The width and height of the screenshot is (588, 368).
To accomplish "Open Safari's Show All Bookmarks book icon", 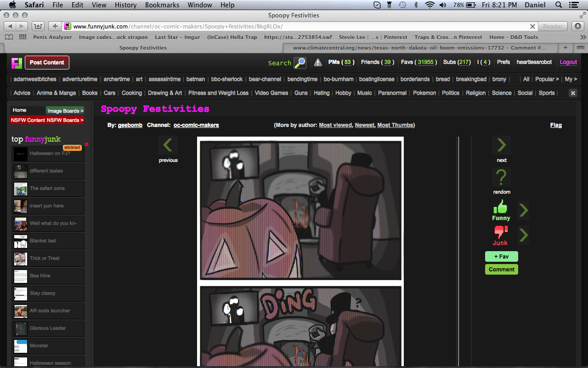I will click(x=9, y=37).
